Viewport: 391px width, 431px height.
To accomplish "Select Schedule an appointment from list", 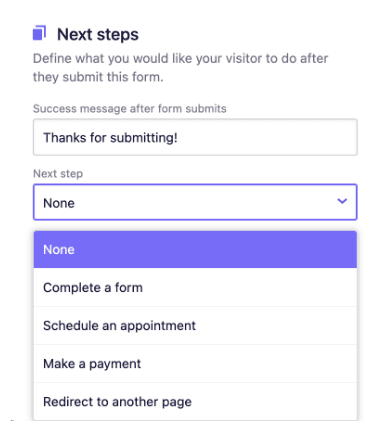I will point(195,325).
